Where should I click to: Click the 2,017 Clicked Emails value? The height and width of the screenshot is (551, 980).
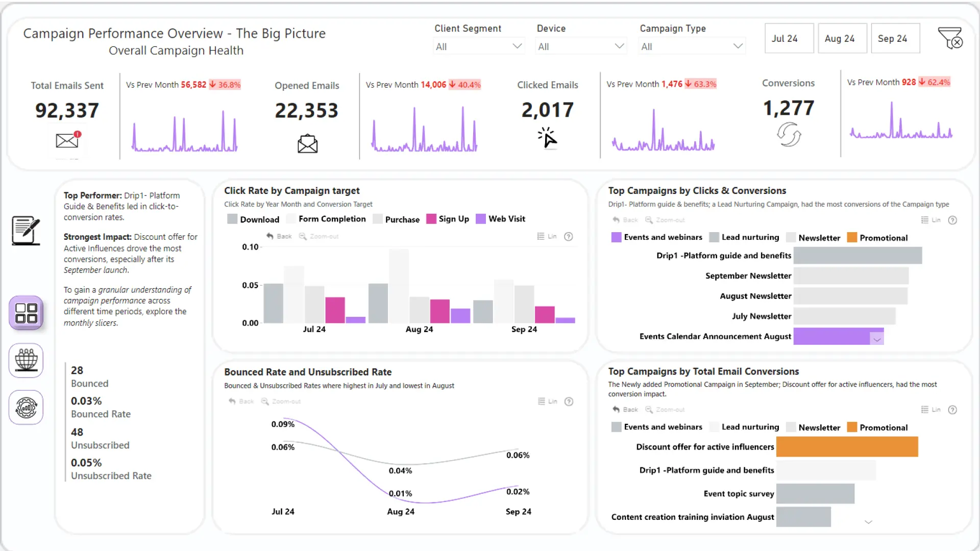tap(548, 110)
